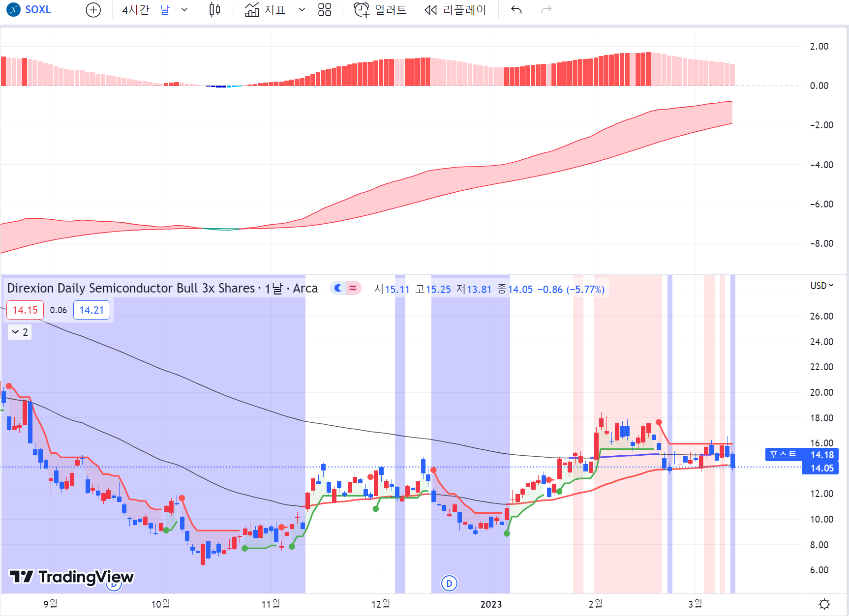Click the dividend D marker near 2023
This screenshot has width=849, height=616.
449,584
